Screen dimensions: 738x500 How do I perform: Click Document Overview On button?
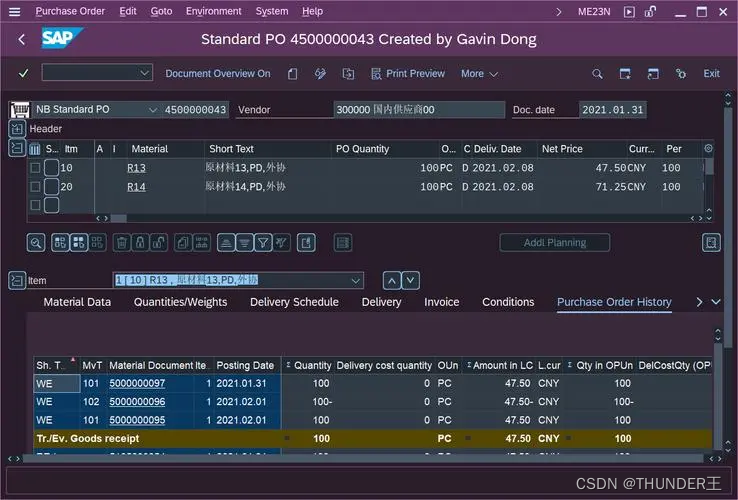point(218,74)
